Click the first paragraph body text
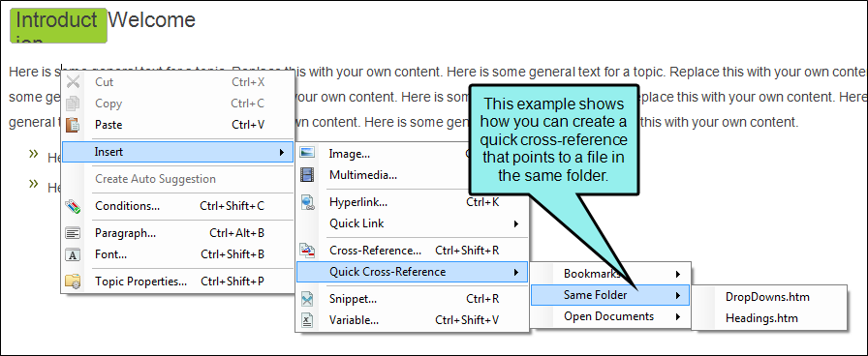 tap(437, 98)
